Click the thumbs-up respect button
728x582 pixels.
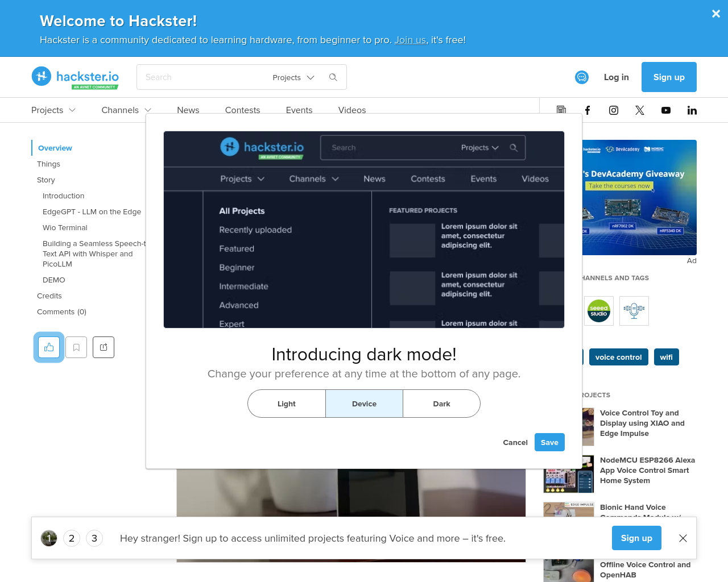click(49, 347)
